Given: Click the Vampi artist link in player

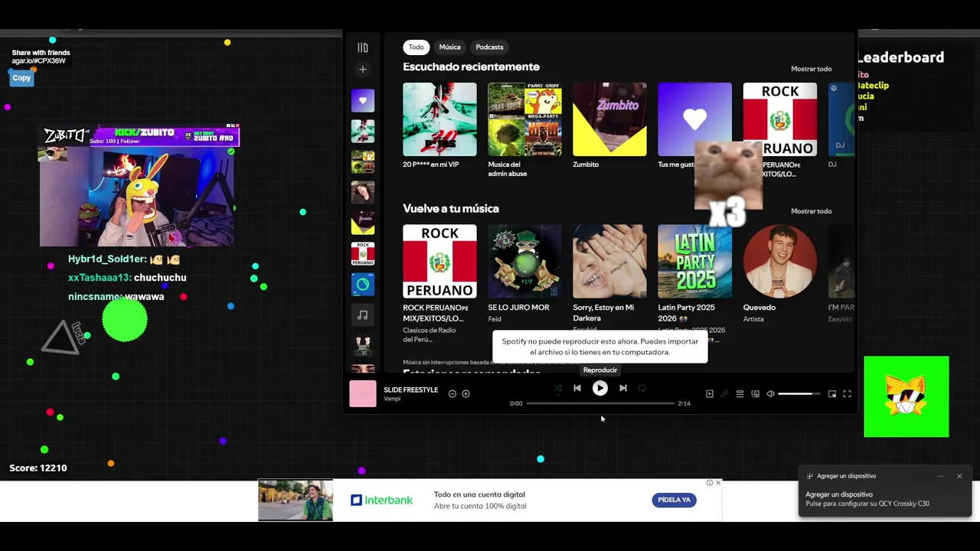Looking at the screenshot, I should click(x=392, y=399).
